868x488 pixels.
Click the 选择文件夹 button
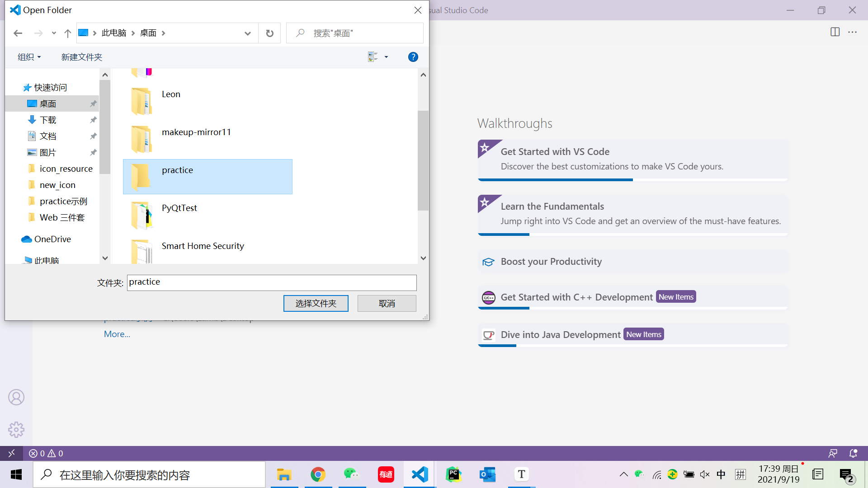coord(316,303)
